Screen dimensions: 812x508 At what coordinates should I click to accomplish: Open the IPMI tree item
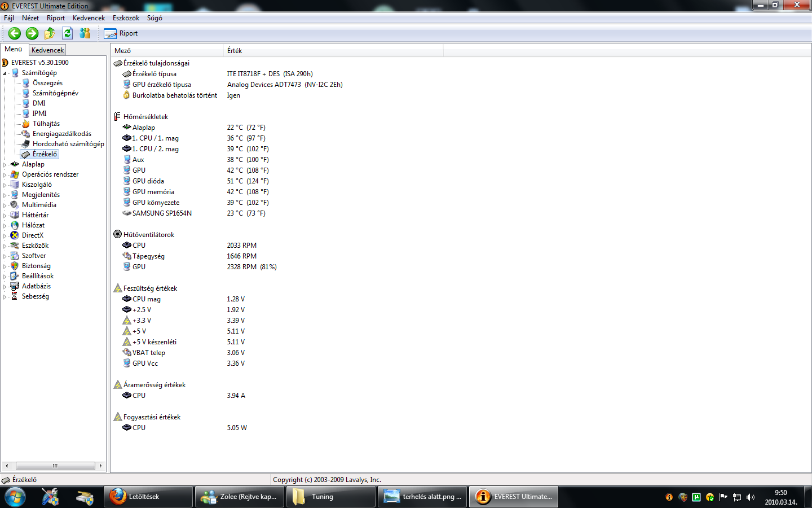point(39,113)
